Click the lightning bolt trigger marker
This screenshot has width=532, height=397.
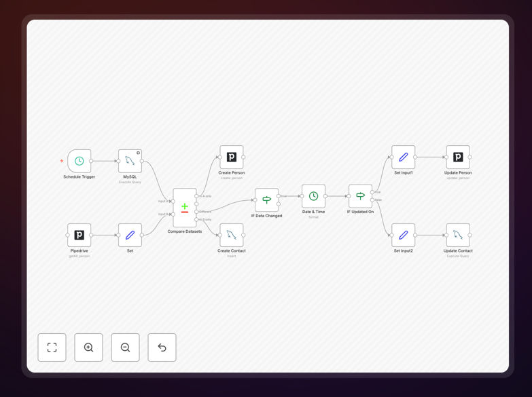[61, 161]
